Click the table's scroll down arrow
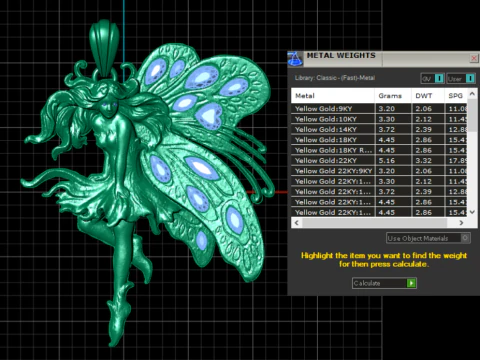Screen dimensions: 480x360 [472, 212]
